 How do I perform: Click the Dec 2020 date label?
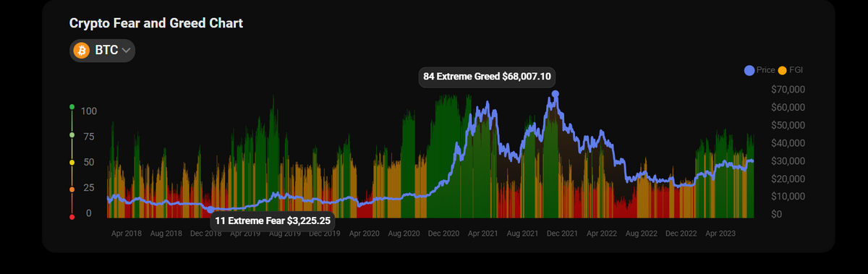coord(443,234)
